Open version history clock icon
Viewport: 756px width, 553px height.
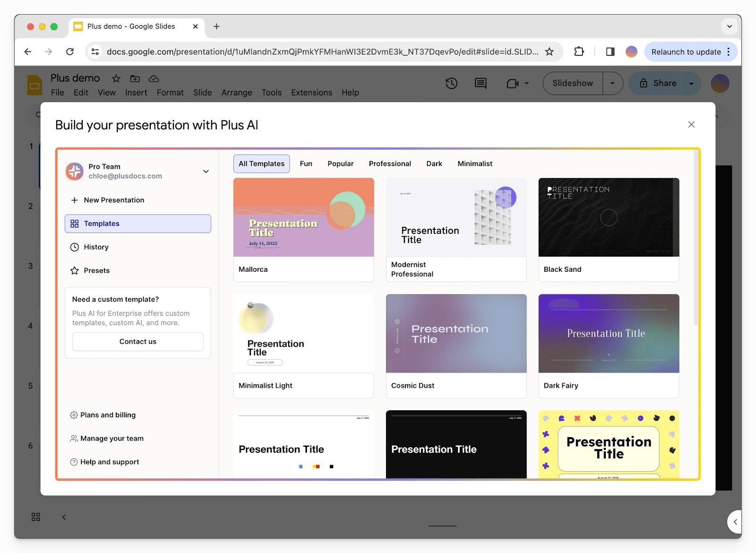pyautogui.click(x=451, y=83)
